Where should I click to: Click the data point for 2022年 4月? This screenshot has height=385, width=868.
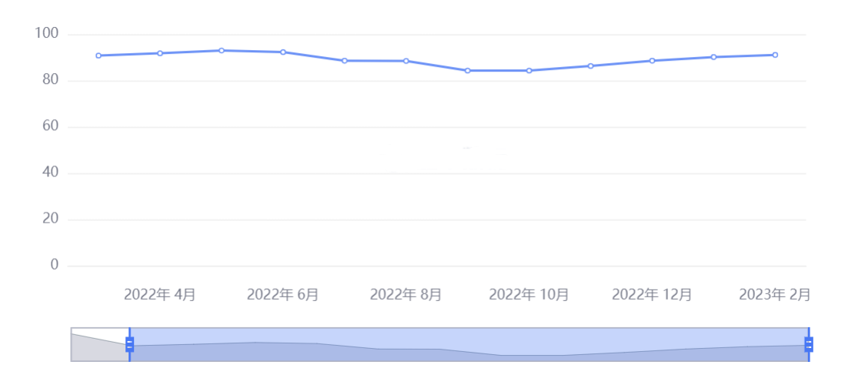[160, 53]
